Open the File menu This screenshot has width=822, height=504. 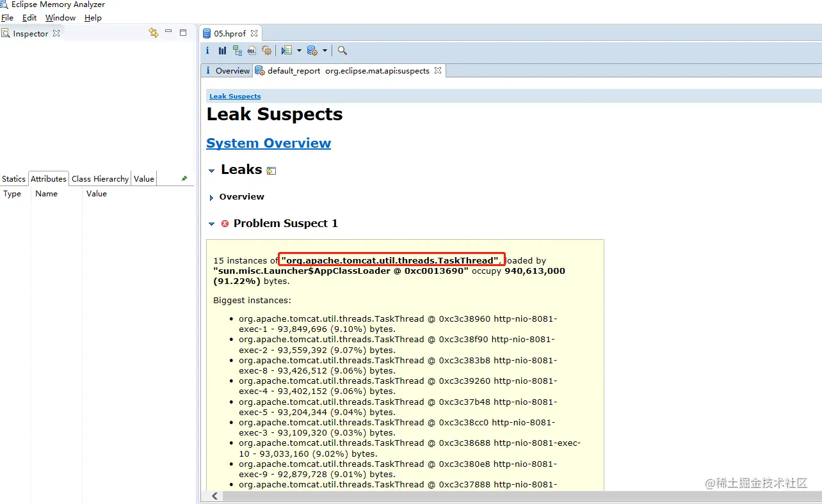point(7,18)
